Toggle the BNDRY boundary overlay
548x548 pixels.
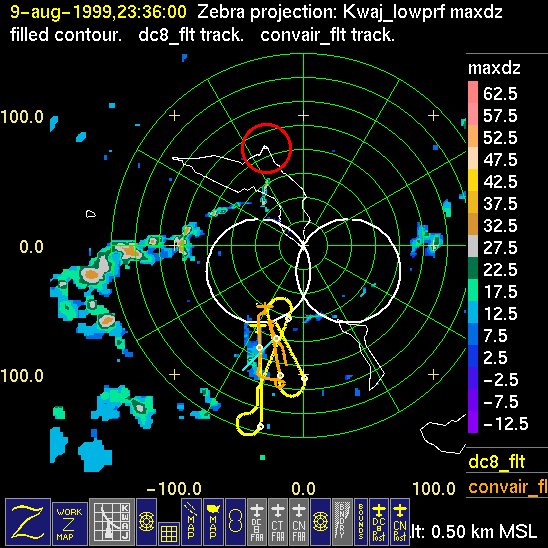point(342,522)
